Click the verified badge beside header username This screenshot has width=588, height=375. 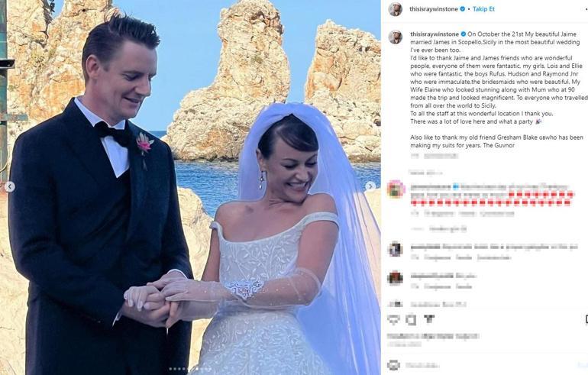pyautogui.click(x=462, y=9)
